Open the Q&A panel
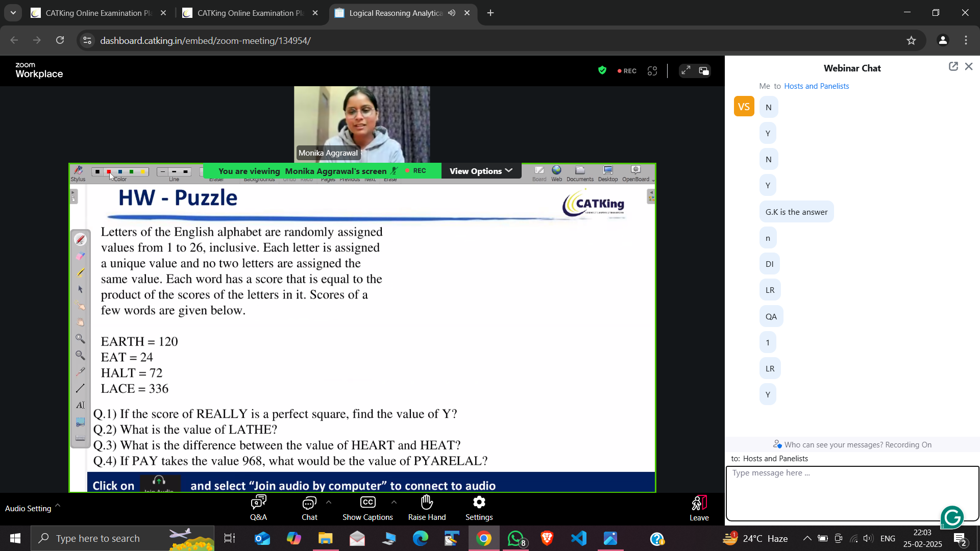This screenshot has height=551, width=980. (258, 508)
